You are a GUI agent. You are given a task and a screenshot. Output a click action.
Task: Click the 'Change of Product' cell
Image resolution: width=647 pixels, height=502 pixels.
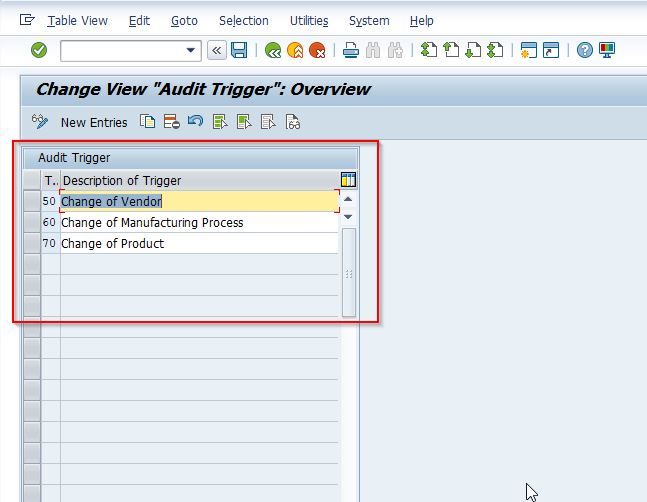(x=199, y=244)
